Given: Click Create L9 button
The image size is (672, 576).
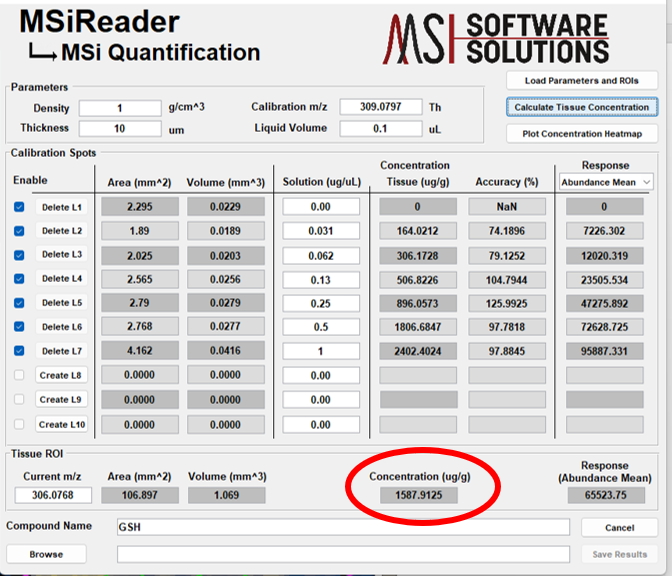Looking at the screenshot, I should 61,399.
